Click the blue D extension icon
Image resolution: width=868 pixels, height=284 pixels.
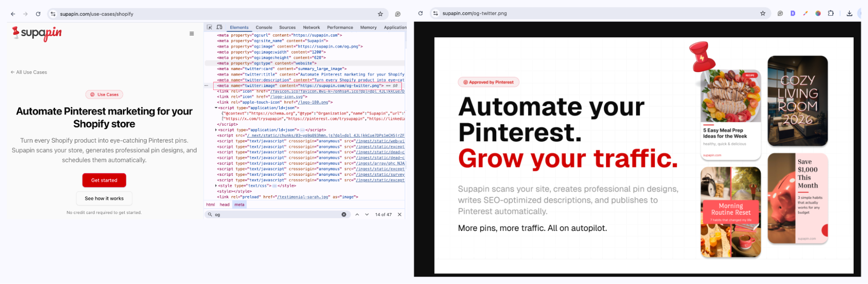pos(793,13)
